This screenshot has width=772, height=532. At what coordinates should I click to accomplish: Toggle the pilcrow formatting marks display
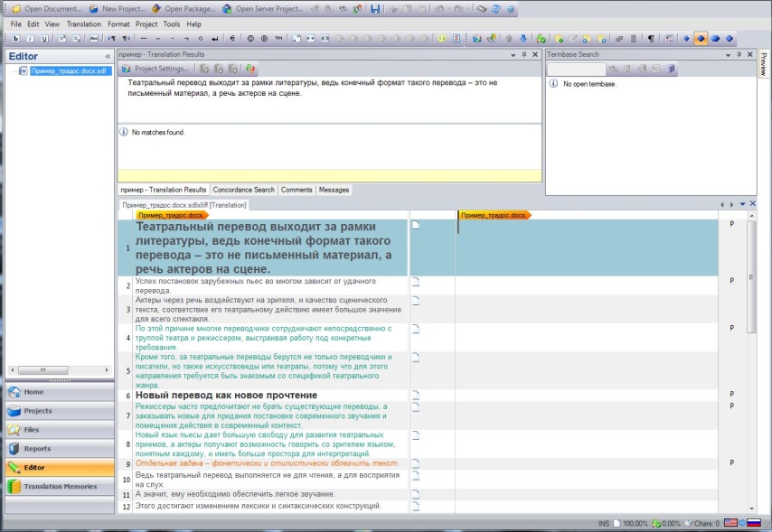651,39
